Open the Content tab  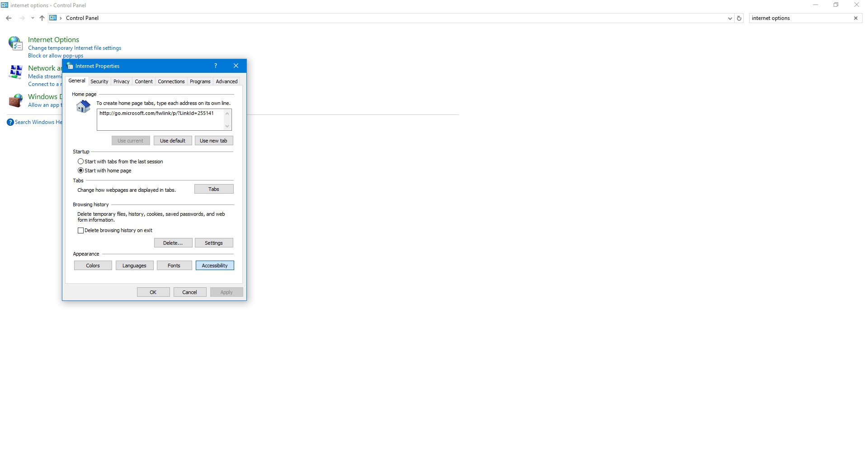pyautogui.click(x=144, y=81)
